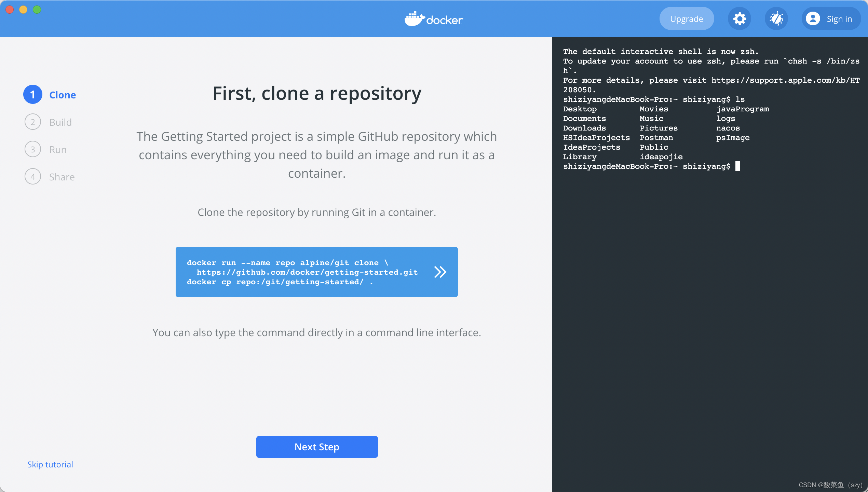Click the step 3 circle icon
The height and width of the screenshot is (492, 868).
coord(32,149)
